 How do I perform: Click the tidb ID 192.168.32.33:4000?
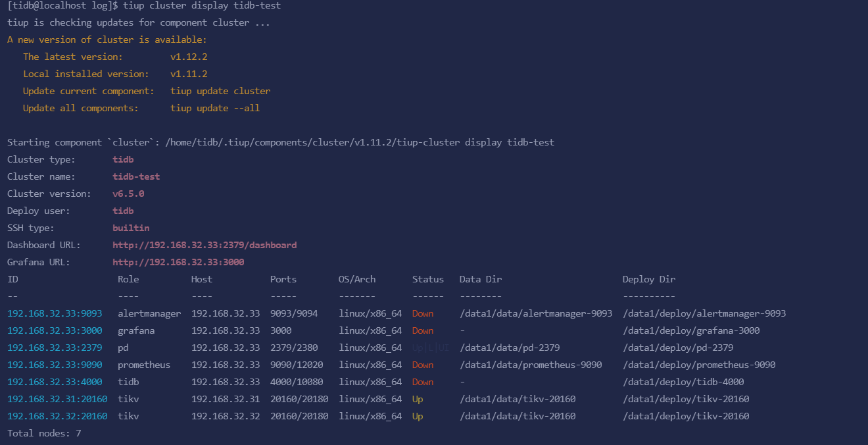[x=55, y=382]
